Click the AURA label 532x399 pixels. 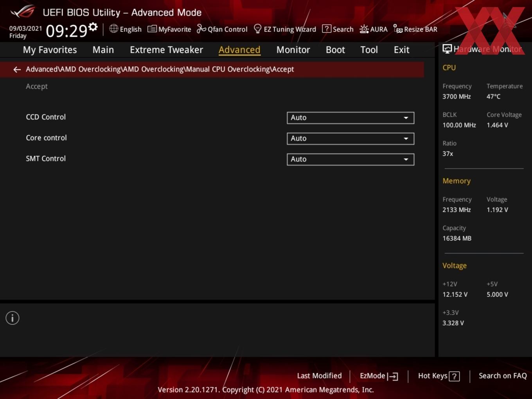tap(379, 29)
